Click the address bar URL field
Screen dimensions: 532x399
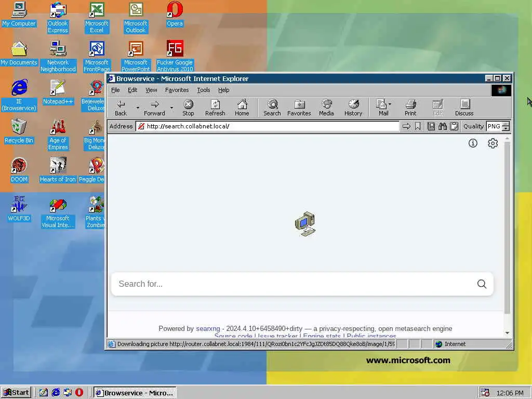click(x=268, y=127)
